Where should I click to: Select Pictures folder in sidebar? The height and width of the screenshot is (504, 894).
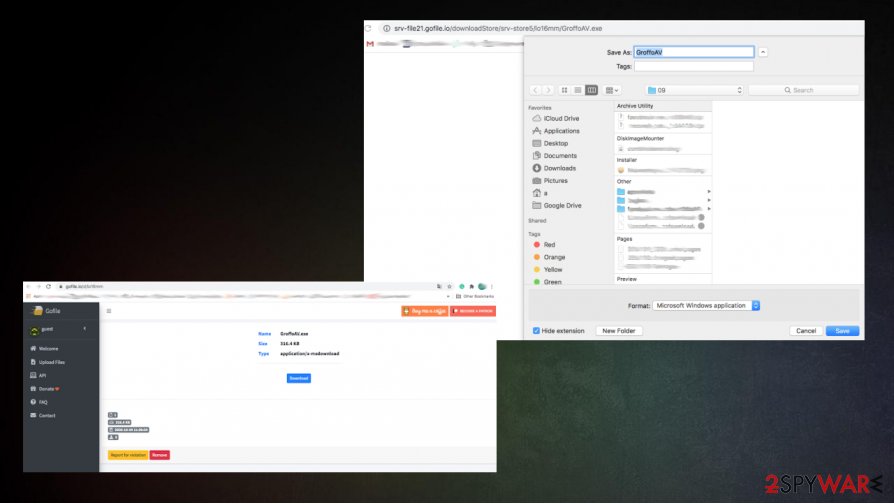coord(550,181)
